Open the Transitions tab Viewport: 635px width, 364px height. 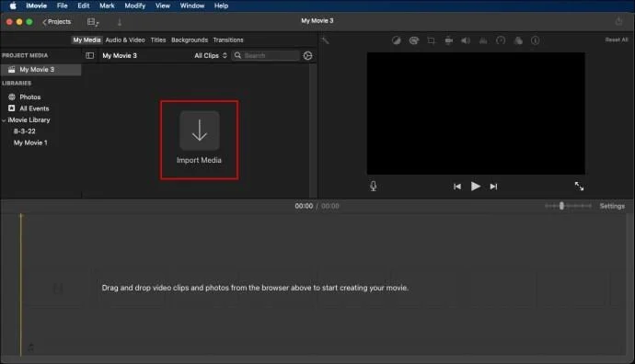point(228,40)
